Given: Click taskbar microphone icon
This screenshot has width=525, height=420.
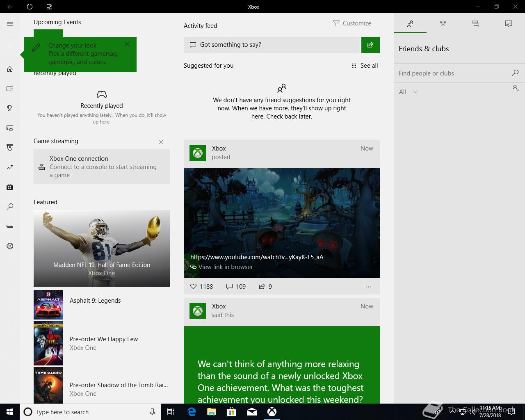Looking at the screenshot, I should tap(152, 412).
